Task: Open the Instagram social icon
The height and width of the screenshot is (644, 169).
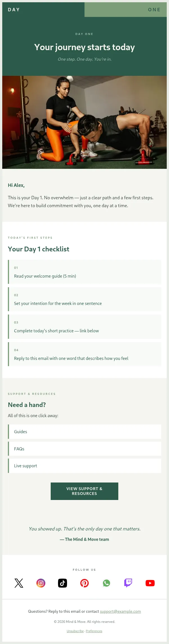Action: point(41,583)
